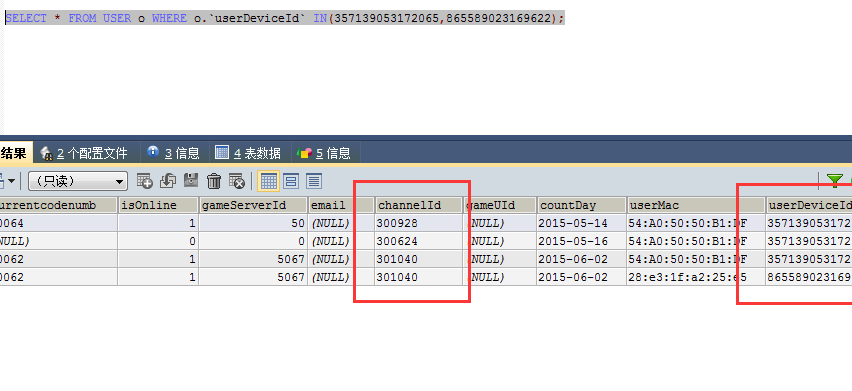852x391 pixels.
Task: Click the channelId column header
Action: coord(418,205)
